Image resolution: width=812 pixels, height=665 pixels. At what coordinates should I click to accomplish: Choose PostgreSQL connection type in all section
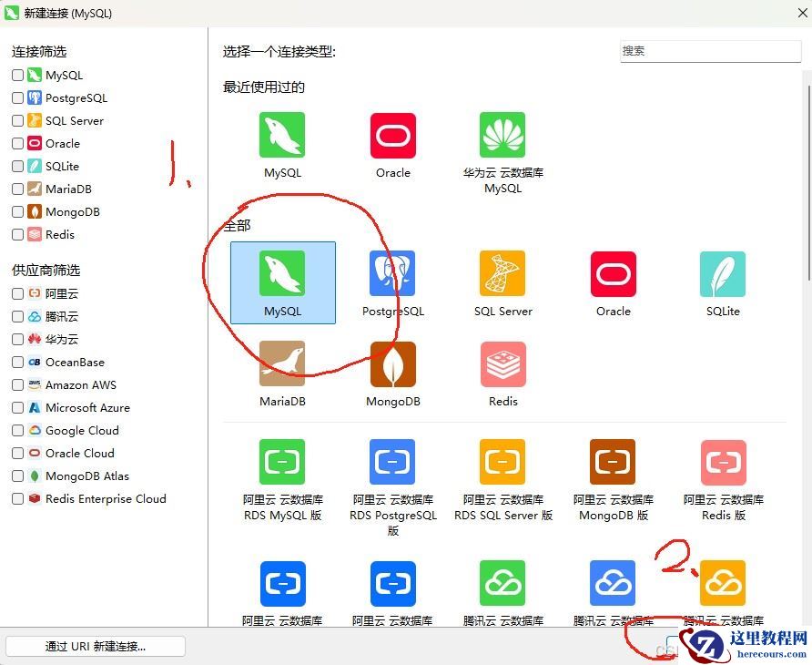point(392,273)
